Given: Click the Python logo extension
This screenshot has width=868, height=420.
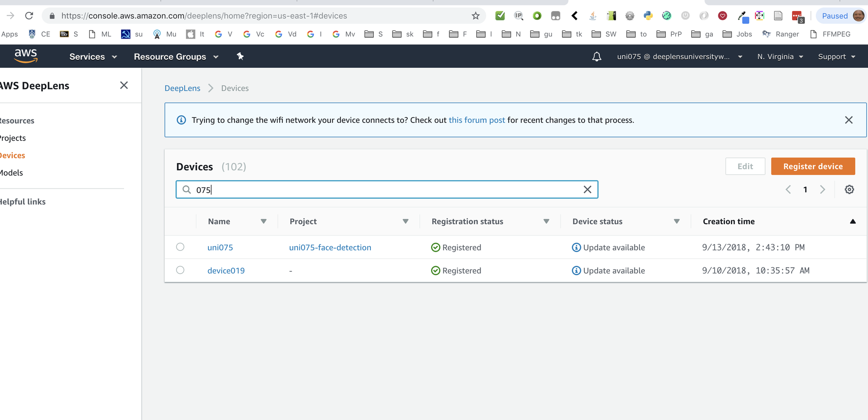Looking at the screenshot, I should click(x=648, y=16).
